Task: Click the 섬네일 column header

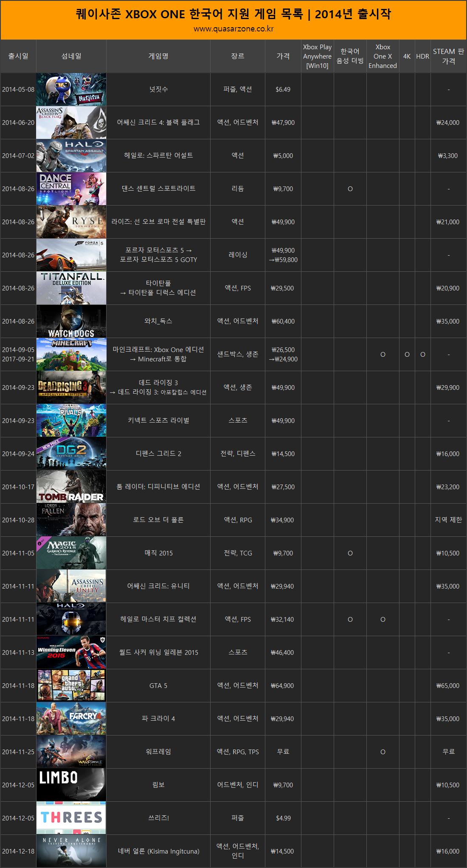Action: (71, 56)
